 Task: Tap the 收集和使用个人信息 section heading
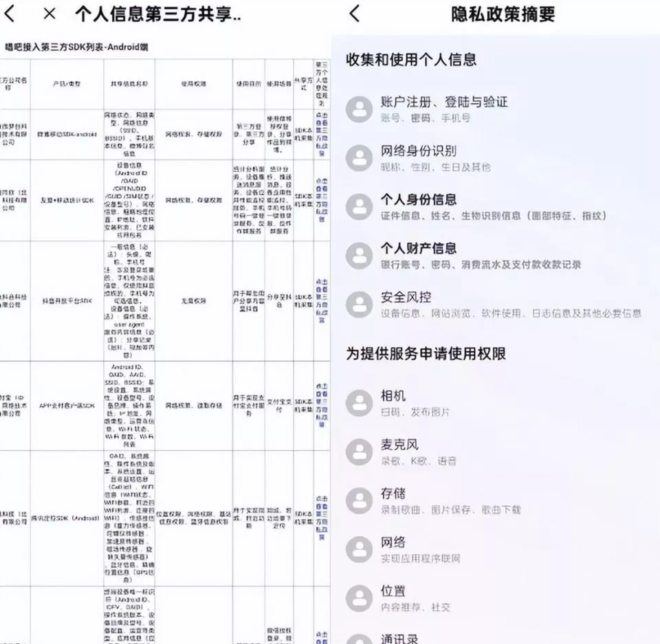point(411,60)
